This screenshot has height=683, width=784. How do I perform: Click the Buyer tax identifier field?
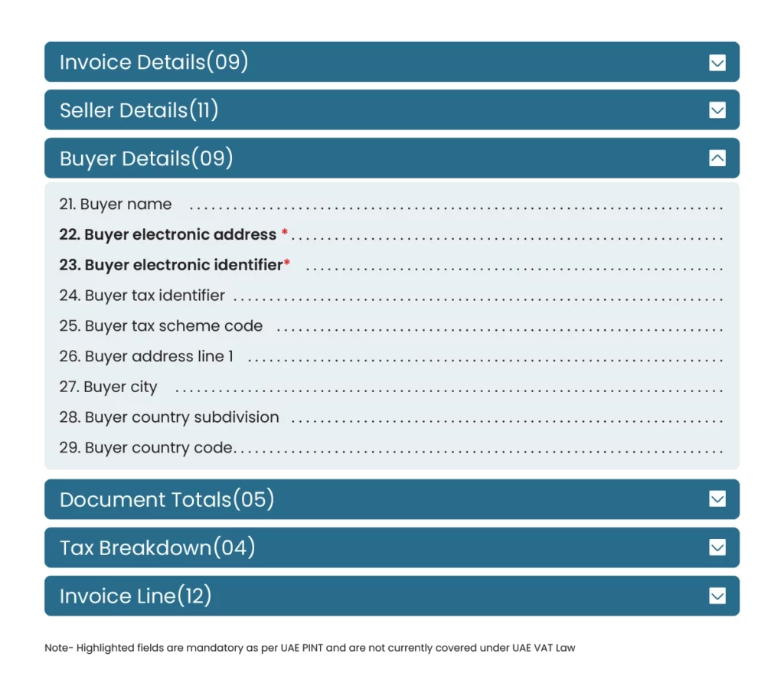pos(142,296)
